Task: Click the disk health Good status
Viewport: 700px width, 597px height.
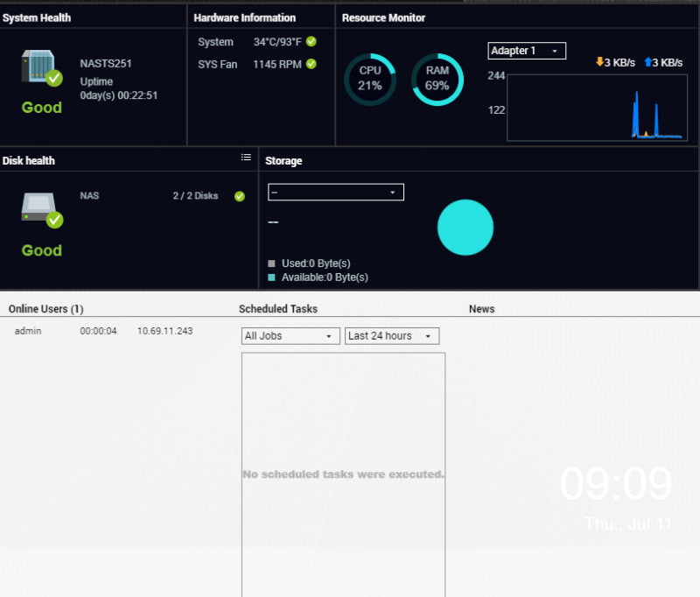Action: point(42,250)
